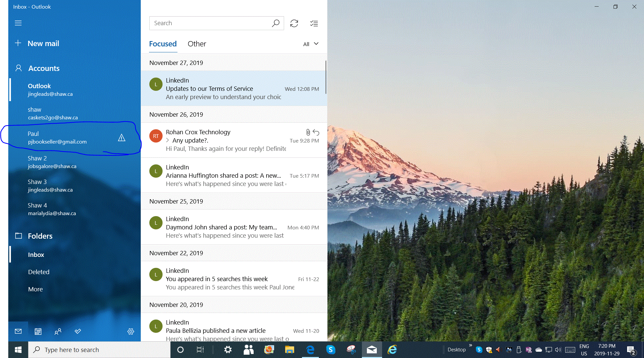Open Skype tray icon
Screen dimensions: 644x358
479,350
